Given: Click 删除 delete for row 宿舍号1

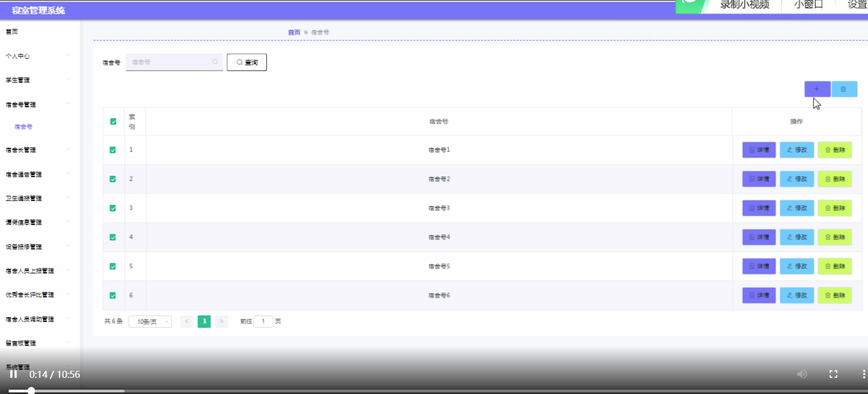Looking at the screenshot, I should pos(835,150).
